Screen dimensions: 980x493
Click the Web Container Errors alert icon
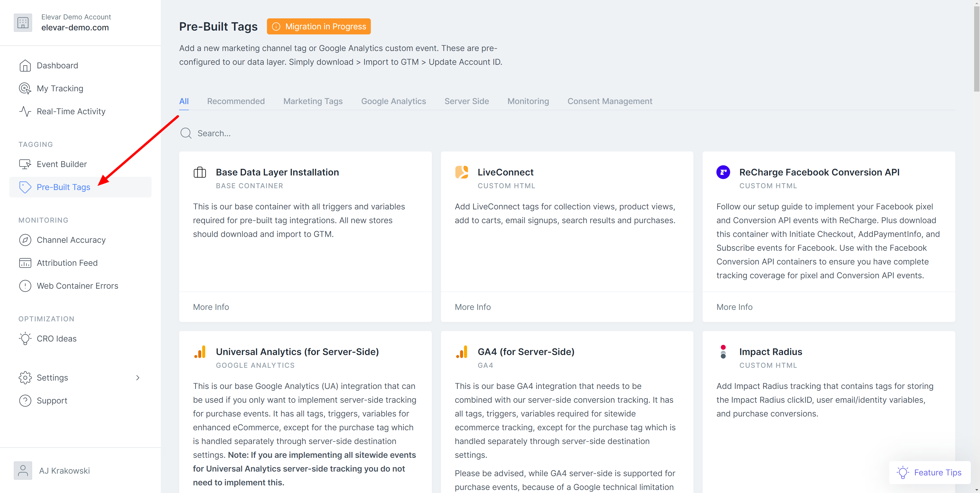[x=25, y=286]
